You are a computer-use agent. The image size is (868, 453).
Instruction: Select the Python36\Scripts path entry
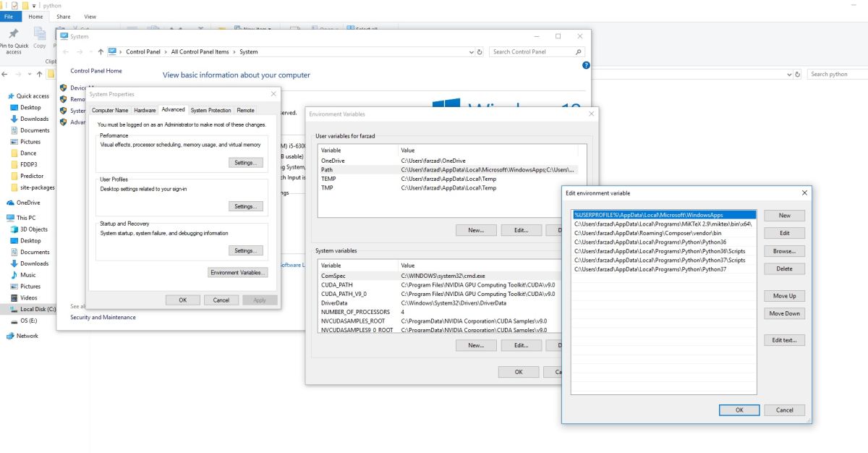tap(664, 251)
